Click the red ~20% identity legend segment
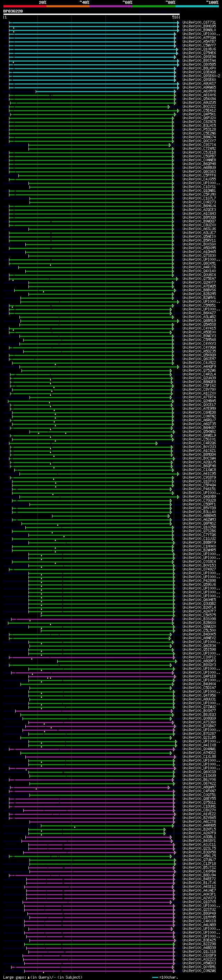 click(25, 6)
